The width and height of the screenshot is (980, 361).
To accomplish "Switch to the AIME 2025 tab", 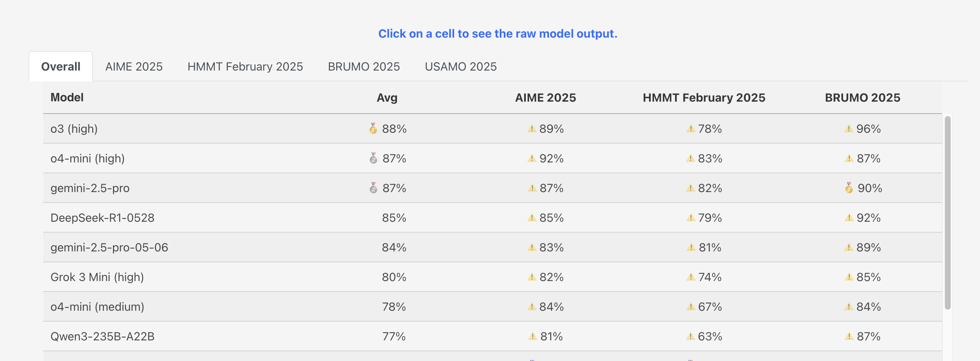I will (134, 67).
